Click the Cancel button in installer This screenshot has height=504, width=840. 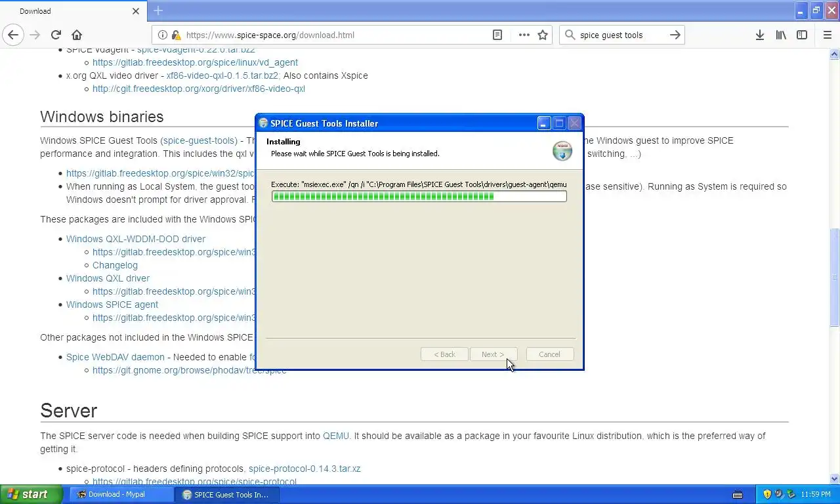coord(549,354)
